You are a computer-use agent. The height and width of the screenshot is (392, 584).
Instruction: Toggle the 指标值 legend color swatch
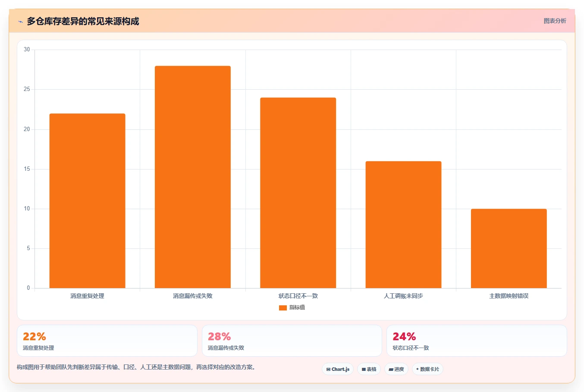283,307
